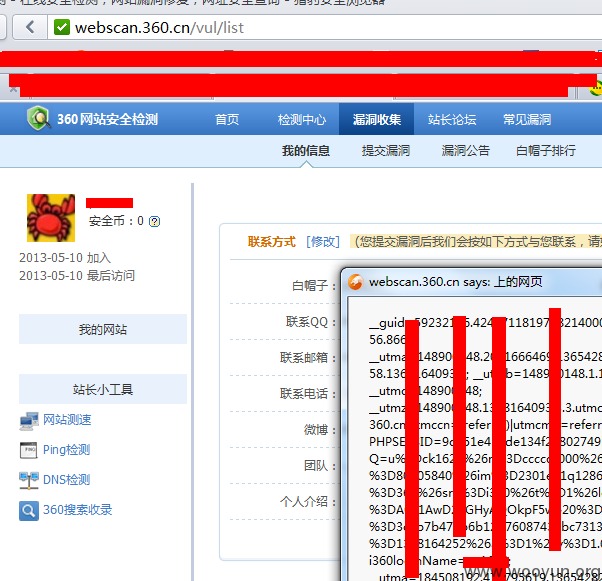Click the address bar URL webscan.360.cn/vul/list
Image resolution: width=602 pixels, height=581 pixels.
(x=159, y=28)
